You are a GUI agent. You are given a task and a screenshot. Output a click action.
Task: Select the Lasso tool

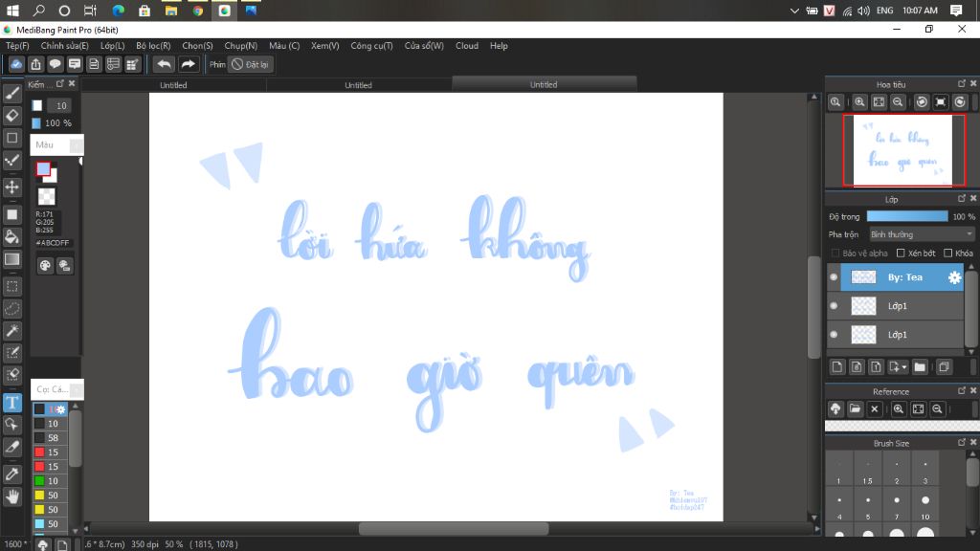[x=11, y=309]
